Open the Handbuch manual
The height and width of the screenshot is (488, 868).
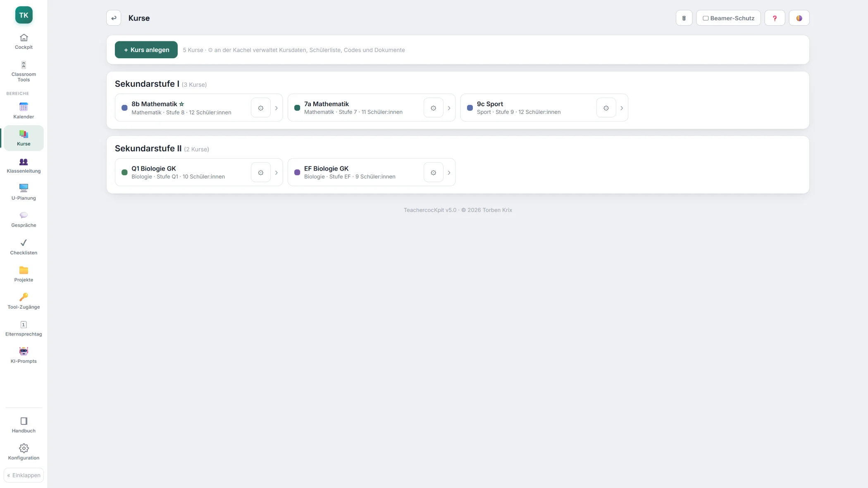[x=24, y=425]
